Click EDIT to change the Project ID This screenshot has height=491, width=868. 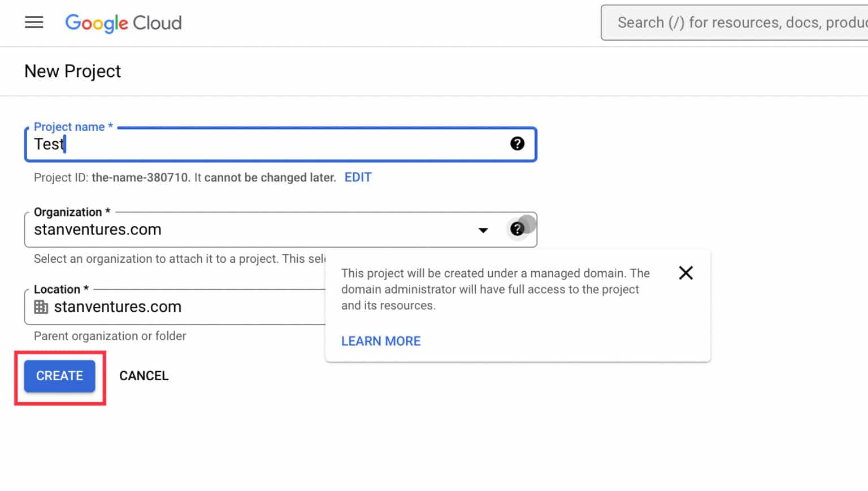click(358, 177)
